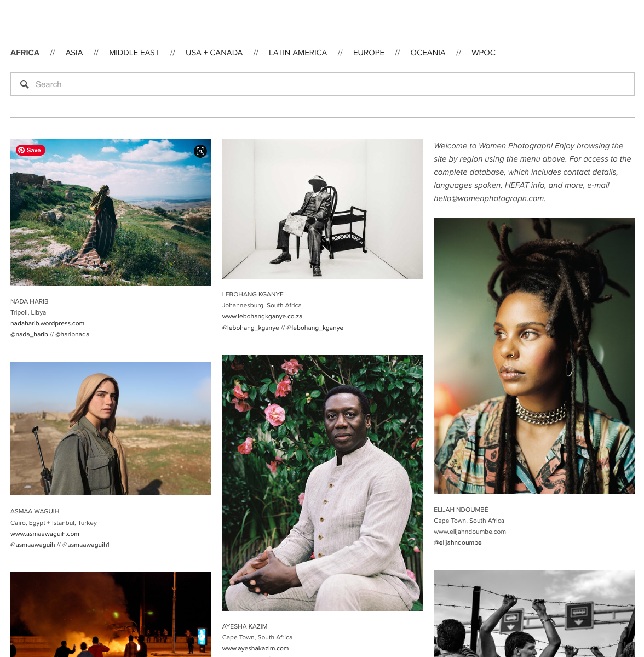Visit nadaharib.wordpress.com link
Screen dimensions: 644x657
tap(47, 323)
